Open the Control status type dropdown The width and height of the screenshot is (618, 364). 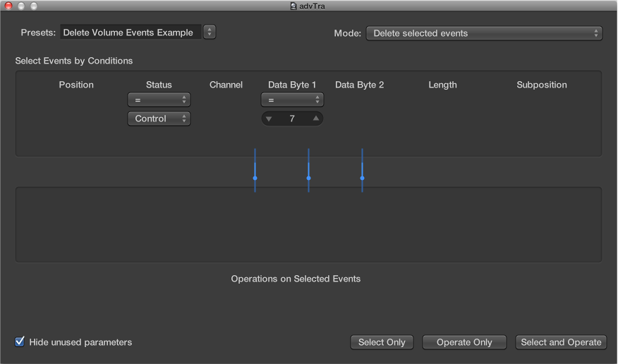(x=159, y=119)
